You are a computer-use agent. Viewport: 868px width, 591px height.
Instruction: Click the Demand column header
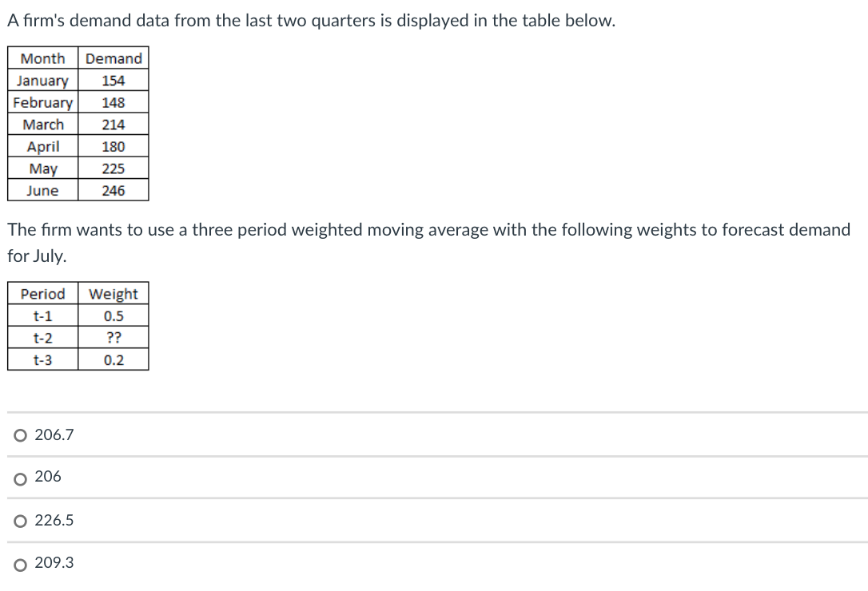tap(113, 58)
